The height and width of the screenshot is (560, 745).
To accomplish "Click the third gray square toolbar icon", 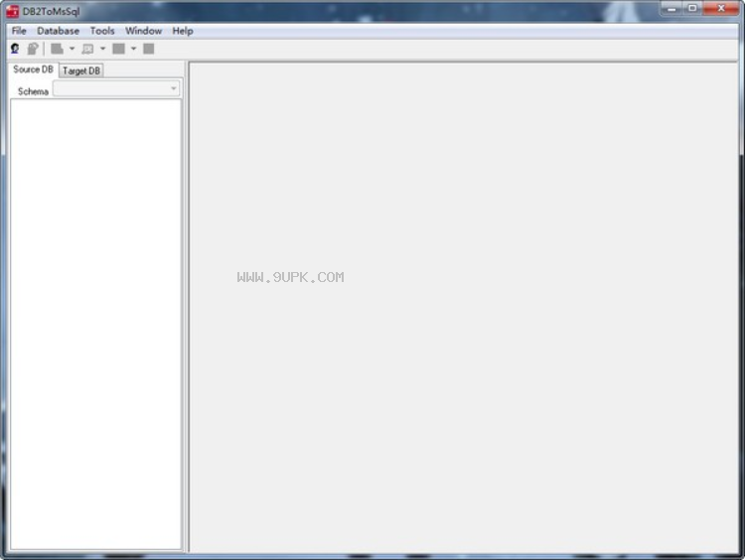I will point(119,49).
